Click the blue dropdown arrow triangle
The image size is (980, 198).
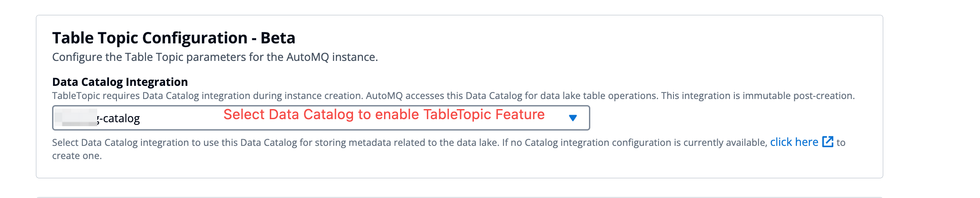coord(573,118)
